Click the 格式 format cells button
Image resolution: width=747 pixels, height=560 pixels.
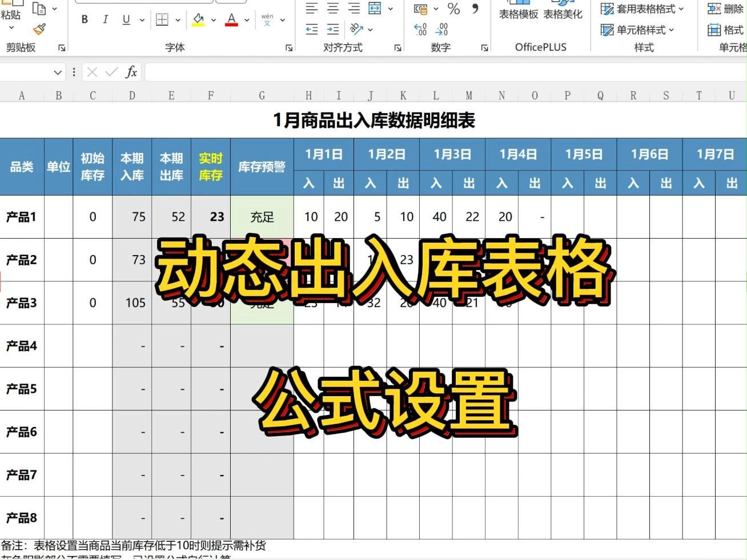726,30
